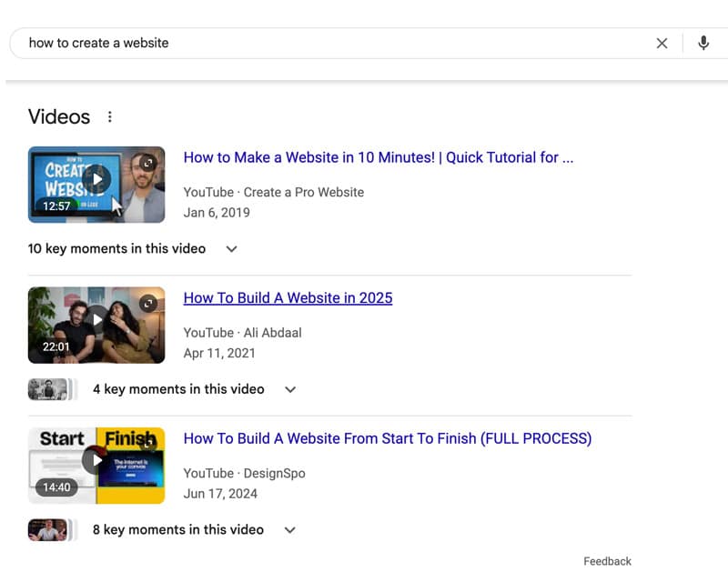
Task: Click the Feedback link
Action: 607,561
